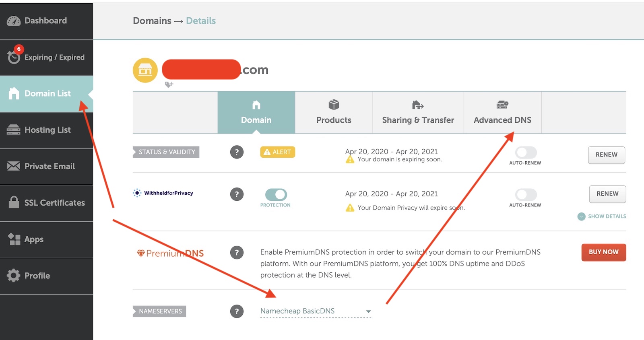Expand Show Details for domain privacy
This screenshot has height=340, width=644.
[602, 216]
